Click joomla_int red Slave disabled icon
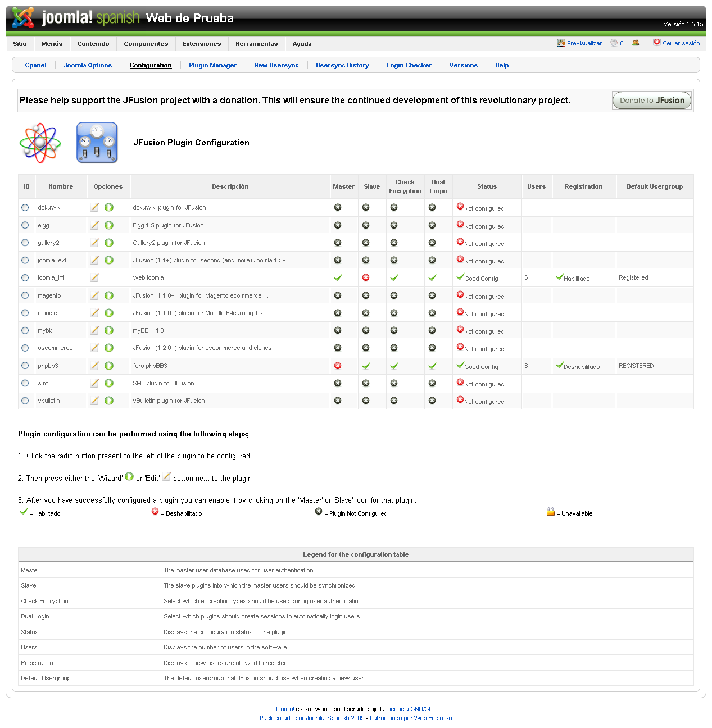 [x=366, y=277]
